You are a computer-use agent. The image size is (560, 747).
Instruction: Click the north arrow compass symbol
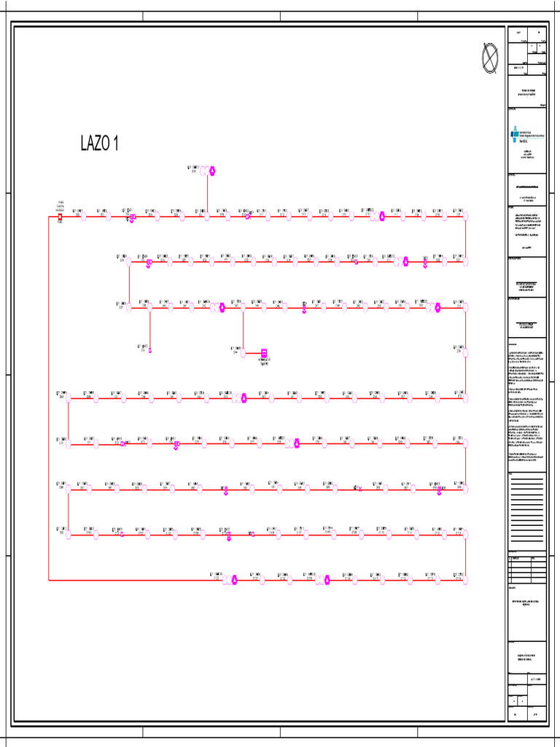click(x=490, y=58)
